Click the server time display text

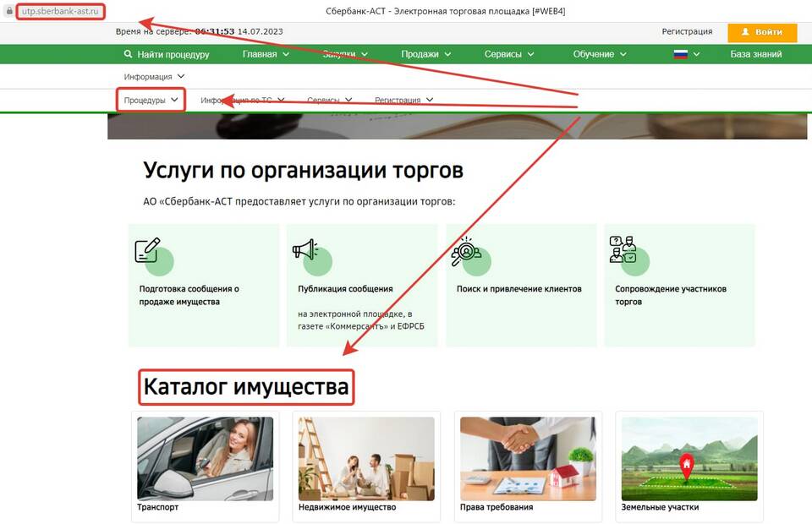click(200, 31)
